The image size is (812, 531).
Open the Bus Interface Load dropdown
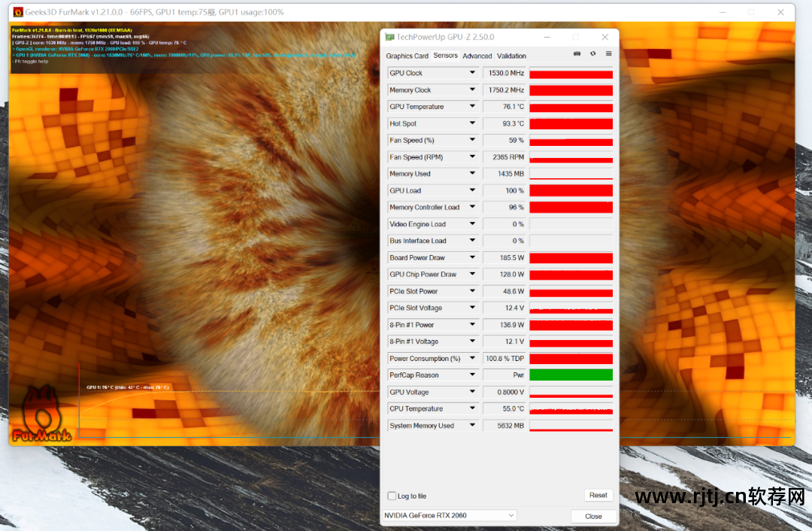point(472,241)
